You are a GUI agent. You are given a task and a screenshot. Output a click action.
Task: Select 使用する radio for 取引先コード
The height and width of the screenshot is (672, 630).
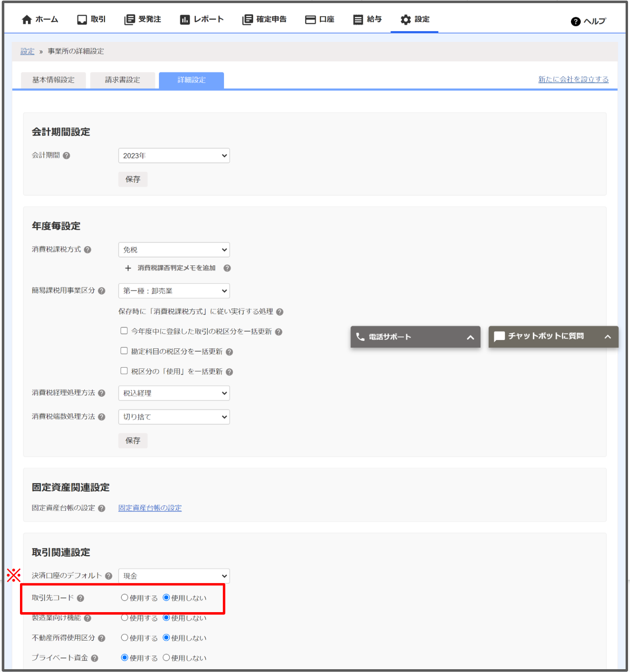pyautogui.click(x=125, y=598)
